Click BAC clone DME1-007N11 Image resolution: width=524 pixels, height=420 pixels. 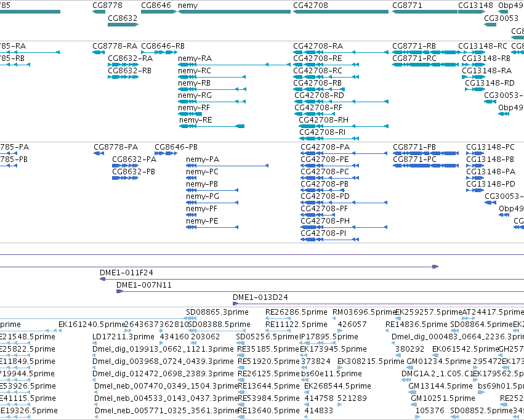pos(144,285)
